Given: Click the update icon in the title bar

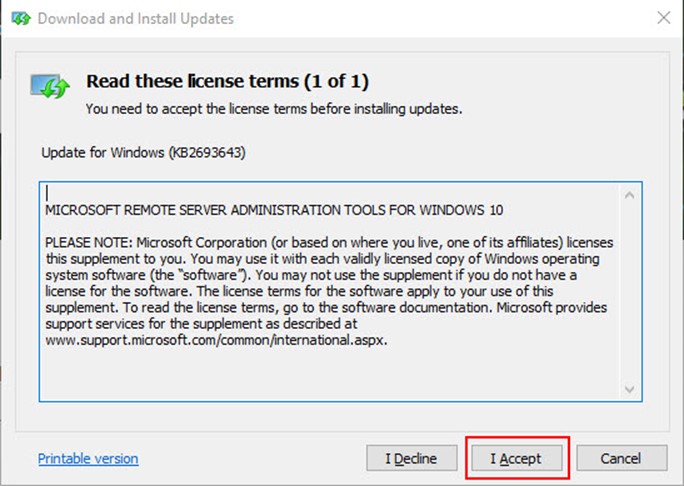Looking at the screenshot, I should [x=21, y=19].
